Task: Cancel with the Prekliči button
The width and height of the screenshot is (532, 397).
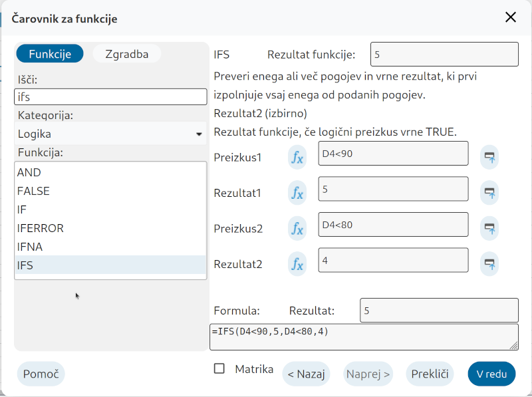Action: coord(430,374)
